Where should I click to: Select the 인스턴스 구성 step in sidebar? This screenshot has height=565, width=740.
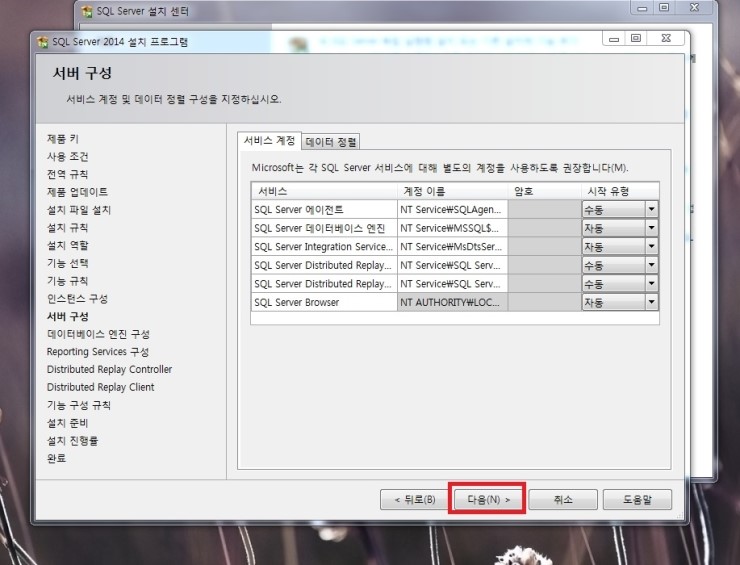pos(77,299)
